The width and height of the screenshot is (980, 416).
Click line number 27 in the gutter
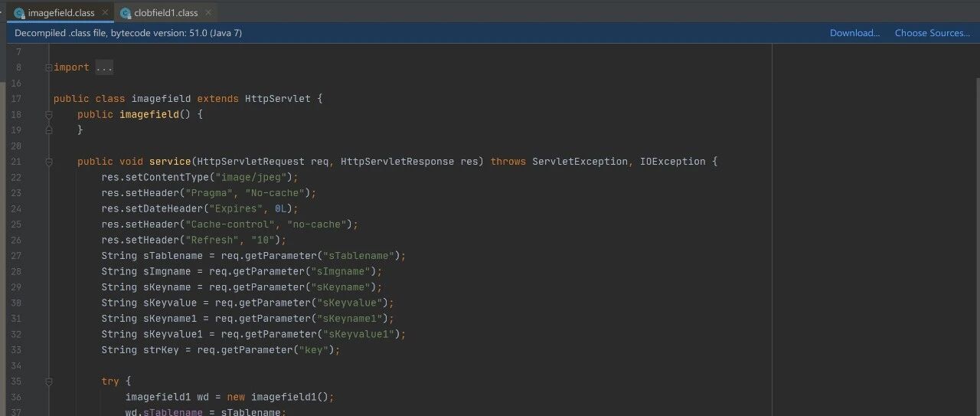[17, 256]
